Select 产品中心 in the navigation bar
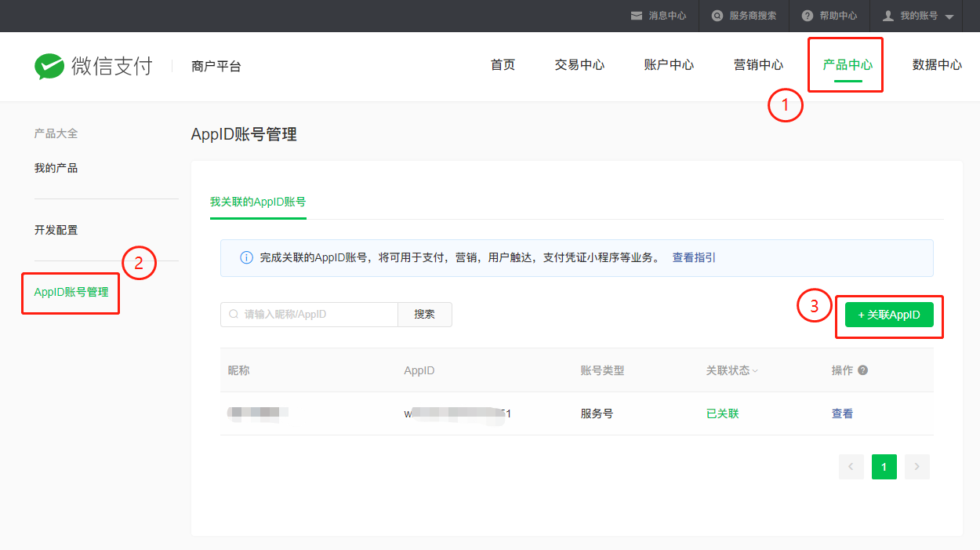980x550 pixels. point(845,64)
